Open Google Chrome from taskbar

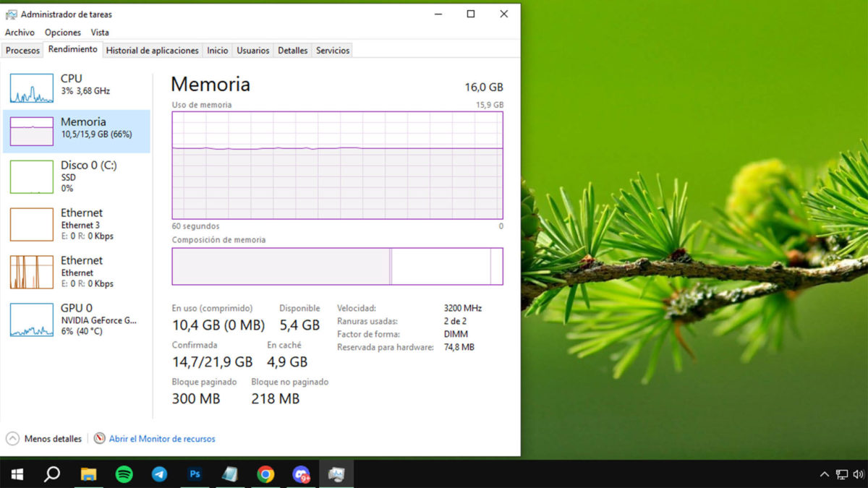point(265,474)
